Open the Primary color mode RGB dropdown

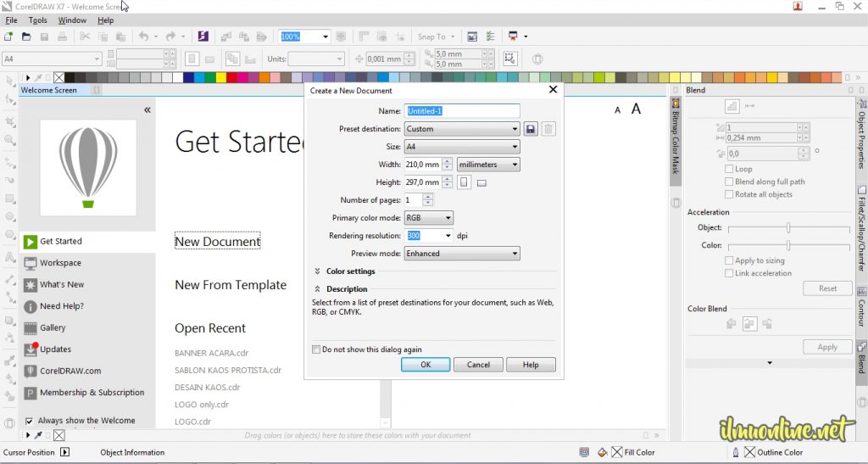coord(428,218)
